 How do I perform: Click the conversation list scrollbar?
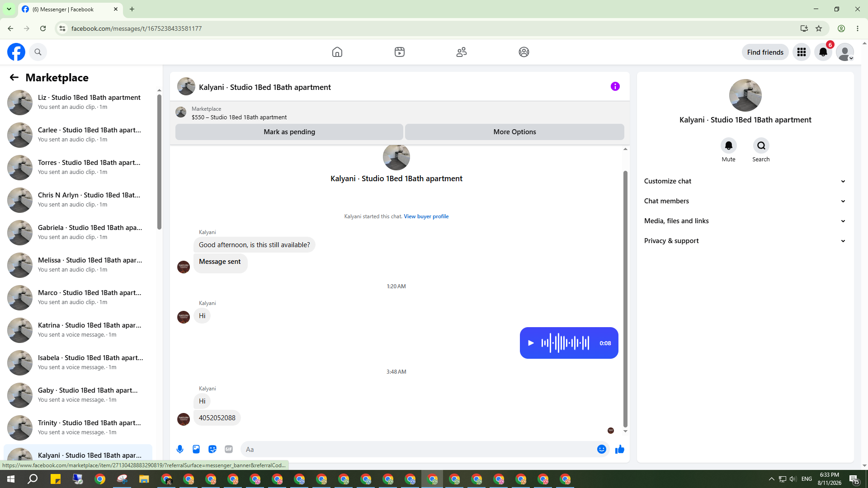pos(159,161)
